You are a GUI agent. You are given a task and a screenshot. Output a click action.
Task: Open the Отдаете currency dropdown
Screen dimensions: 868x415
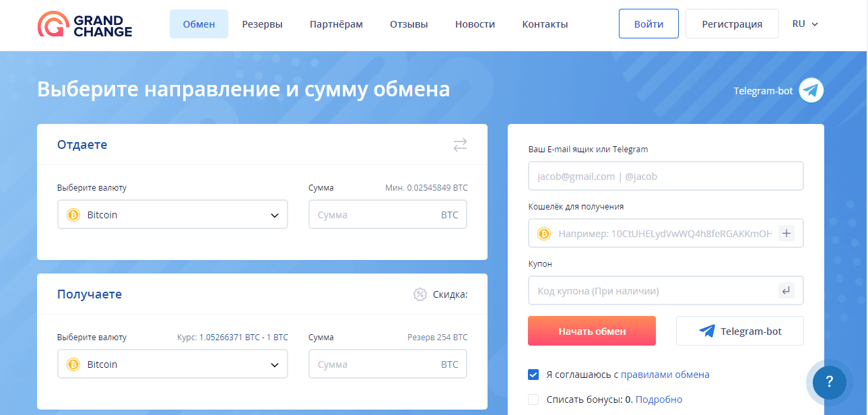click(172, 214)
